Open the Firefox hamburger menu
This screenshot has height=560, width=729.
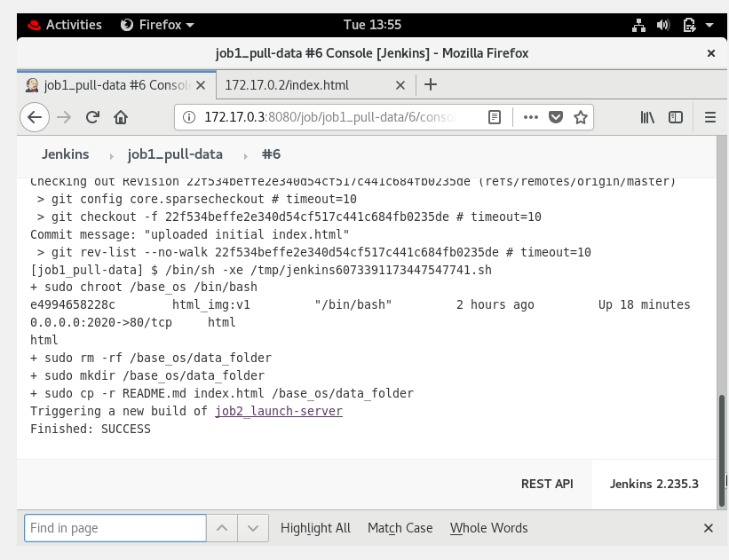pos(710,117)
